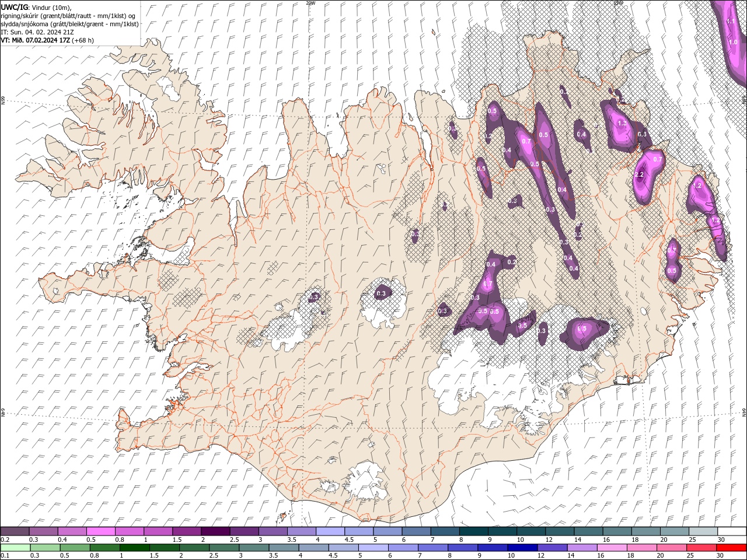Click the 'UWC/IG: Vindur (10m)' title text
The height and width of the screenshot is (560, 747).
[x=36, y=7]
